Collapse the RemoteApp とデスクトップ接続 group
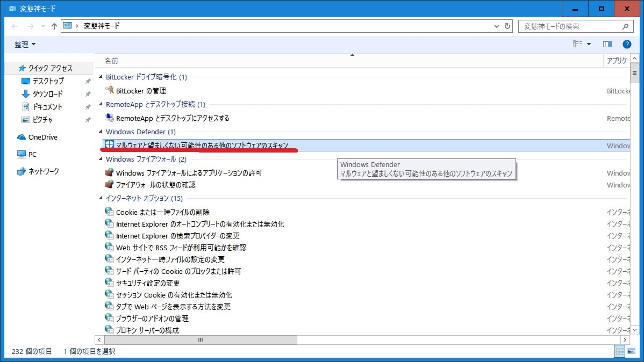Image resolution: width=644 pixels, height=362 pixels. [101, 104]
